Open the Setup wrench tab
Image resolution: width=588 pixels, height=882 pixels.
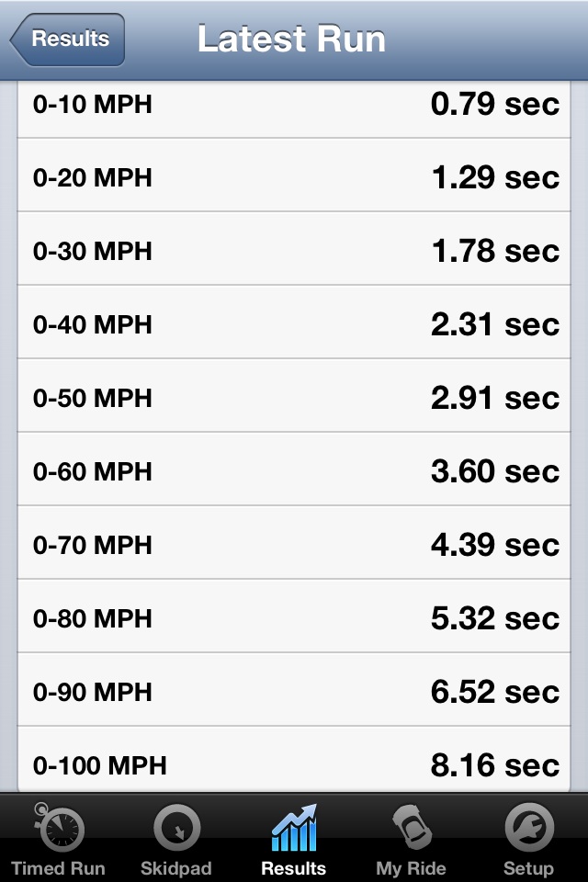[x=528, y=838]
